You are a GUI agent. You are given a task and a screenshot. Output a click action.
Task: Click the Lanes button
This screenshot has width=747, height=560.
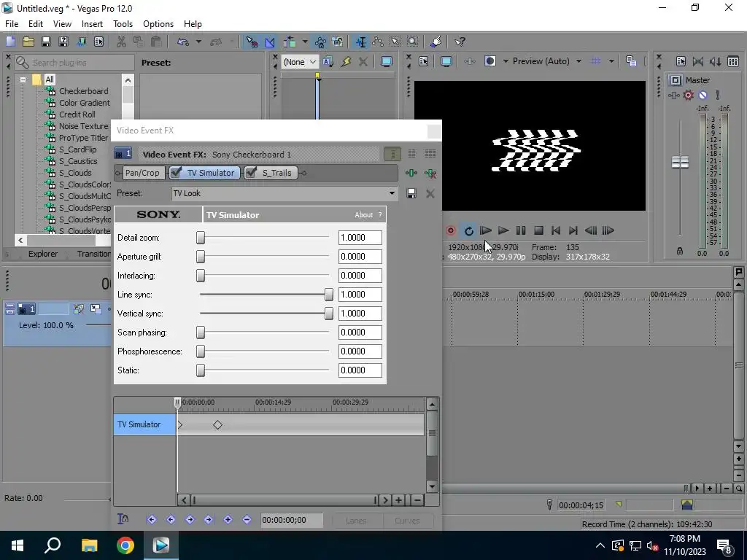pos(356,521)
